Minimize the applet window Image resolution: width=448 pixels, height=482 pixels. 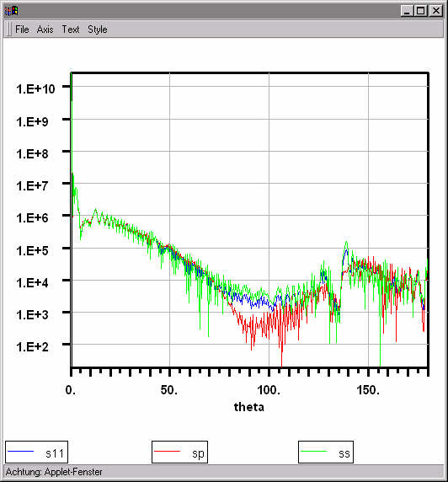(x=407, y=11)
